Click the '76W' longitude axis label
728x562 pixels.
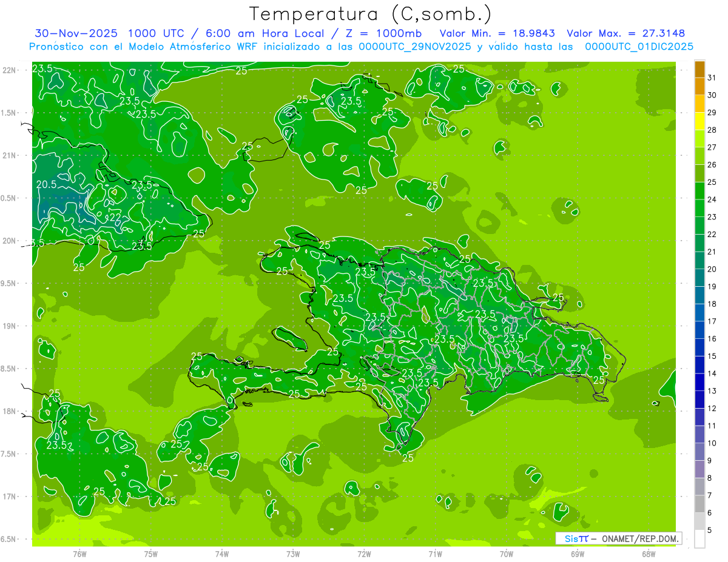coord(79,554)
